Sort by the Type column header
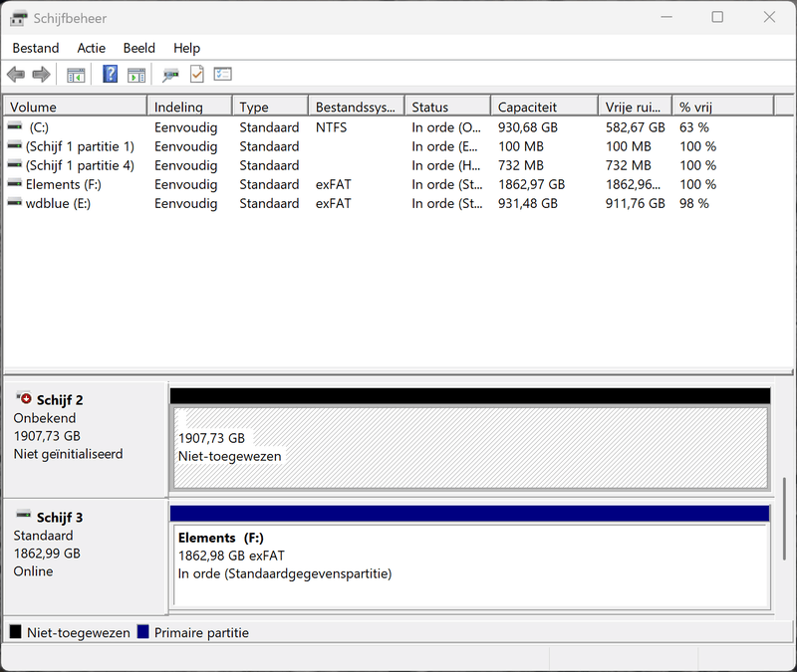The height and width of the screenshot is (672, 797). tap(270, 107)
